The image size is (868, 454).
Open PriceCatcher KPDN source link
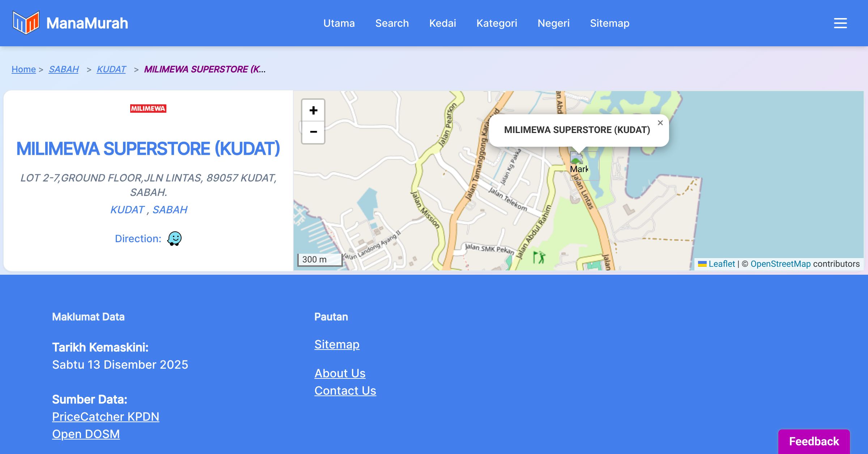pyautogui.click(x=106, y=416)
